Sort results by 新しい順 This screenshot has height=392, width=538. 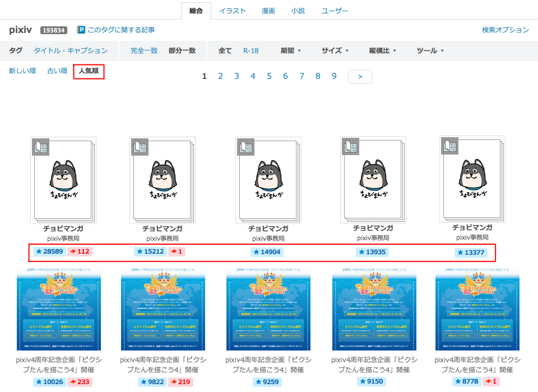click(22, 71)
